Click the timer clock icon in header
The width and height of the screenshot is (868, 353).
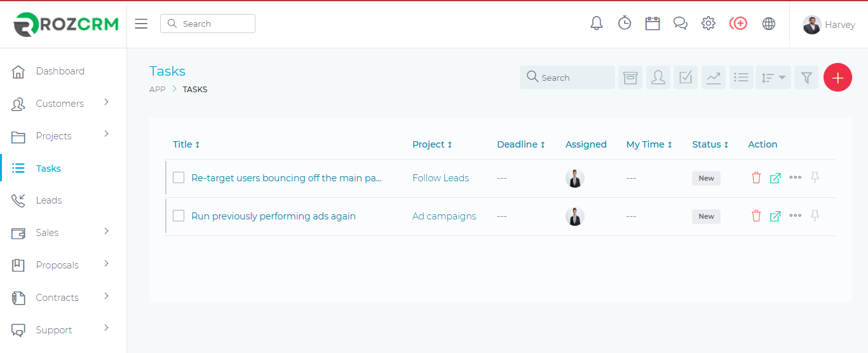[625, 24]
